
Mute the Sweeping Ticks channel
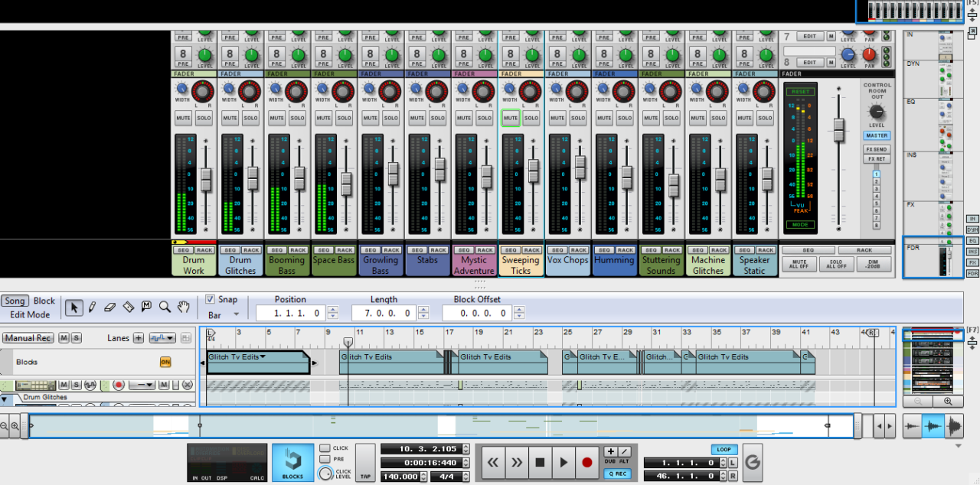511,119
